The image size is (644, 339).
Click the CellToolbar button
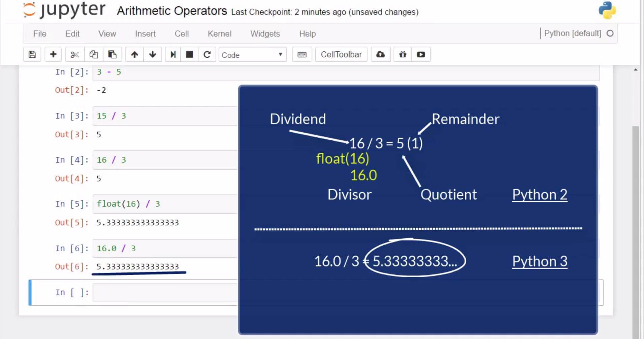(x=341, y=54)
